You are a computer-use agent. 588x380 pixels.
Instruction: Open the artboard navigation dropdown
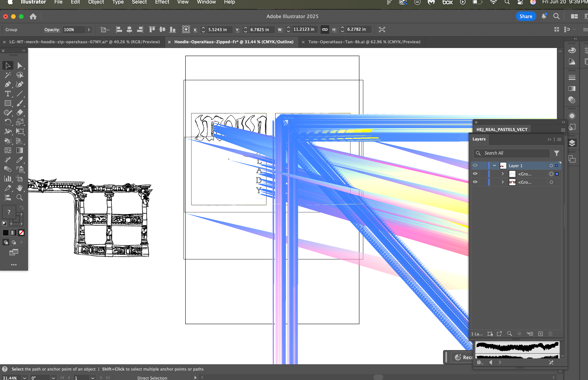point(93,378)
